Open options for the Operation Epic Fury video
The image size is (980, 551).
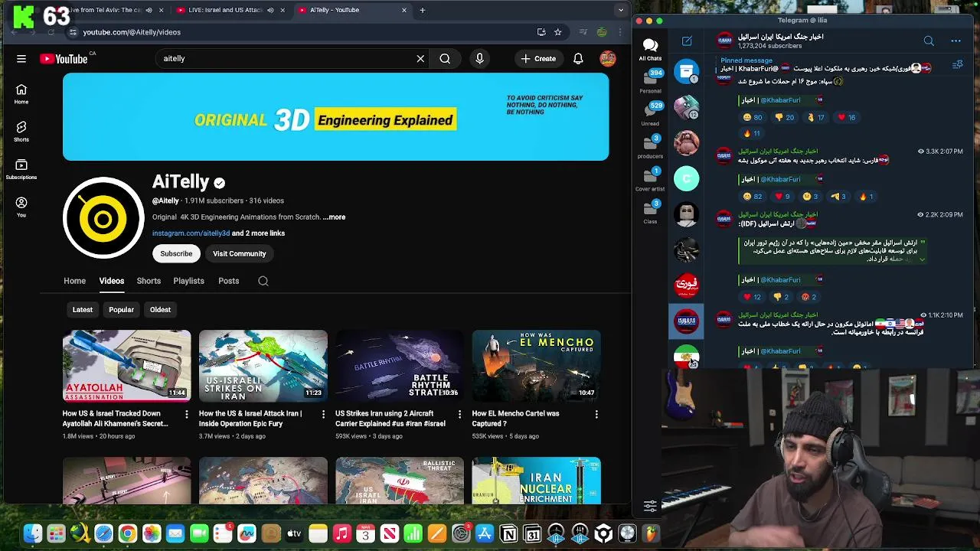coord(323,414)
